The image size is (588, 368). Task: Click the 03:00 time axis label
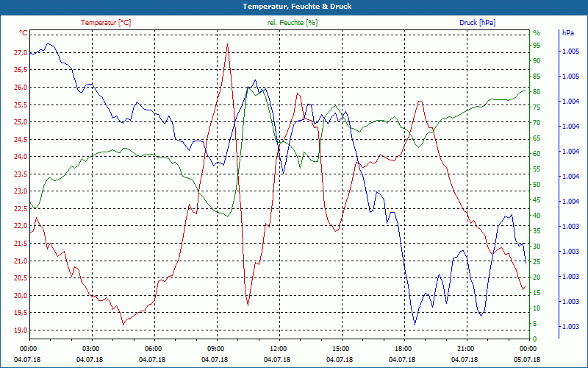[90, 348]
